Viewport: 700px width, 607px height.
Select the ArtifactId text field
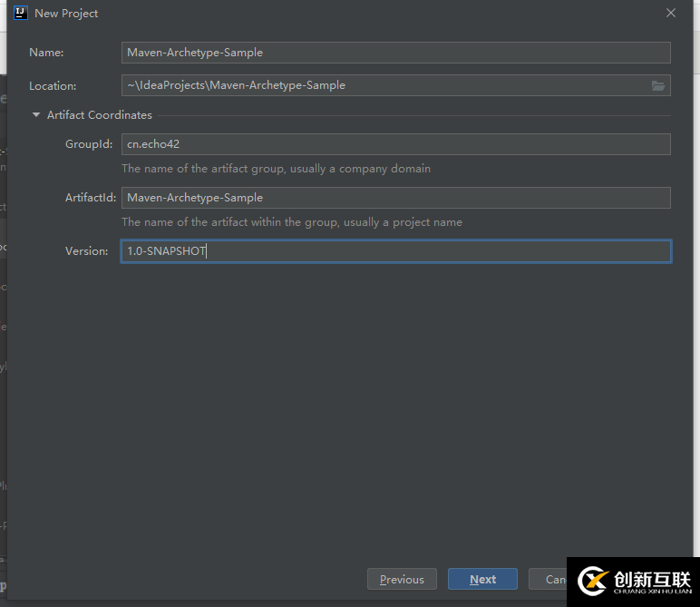395,198
